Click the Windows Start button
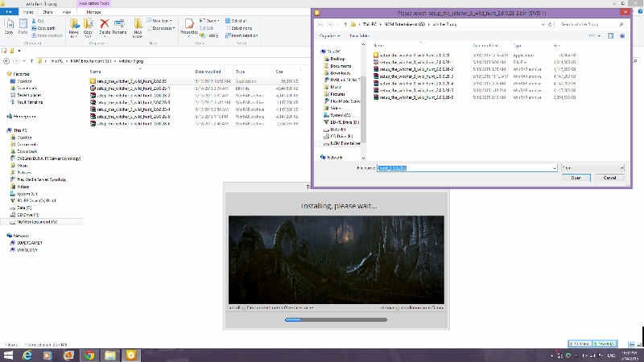This screenshot has height=362, width=644. pos(8,356)
